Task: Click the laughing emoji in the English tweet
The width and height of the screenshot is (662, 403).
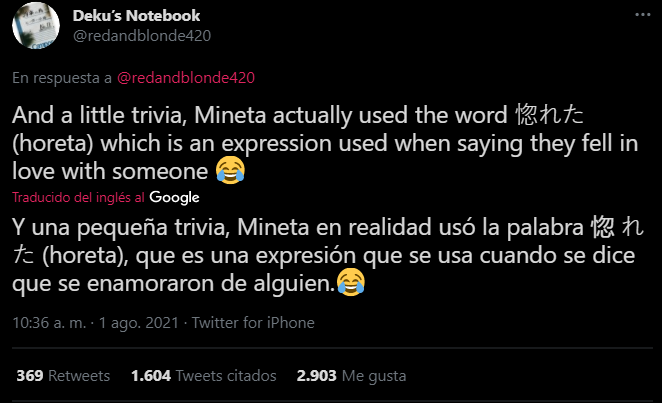Action: click(x=230, y=170)
